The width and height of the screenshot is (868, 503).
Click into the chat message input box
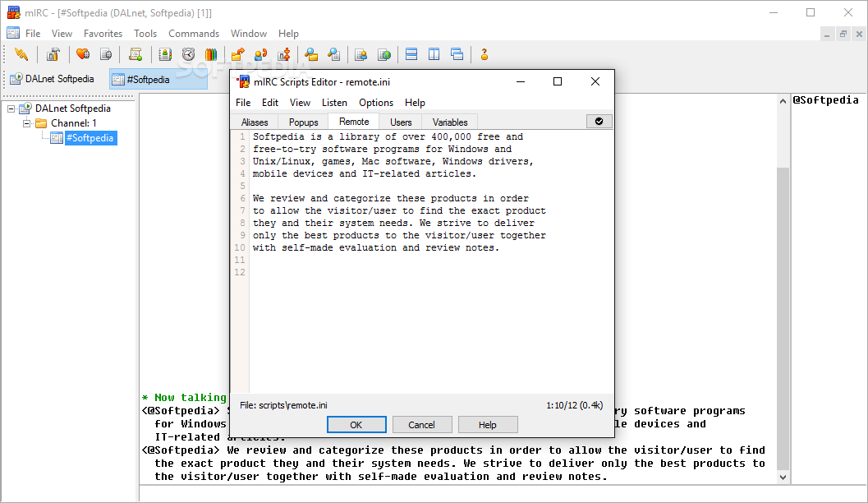[503, 494]
